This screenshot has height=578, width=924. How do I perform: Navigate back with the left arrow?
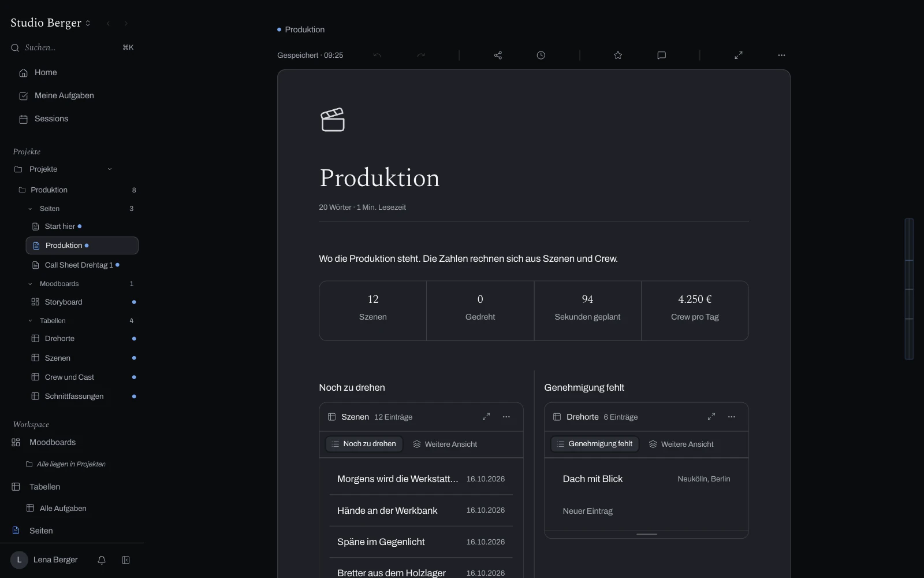[x=108, y=24]
